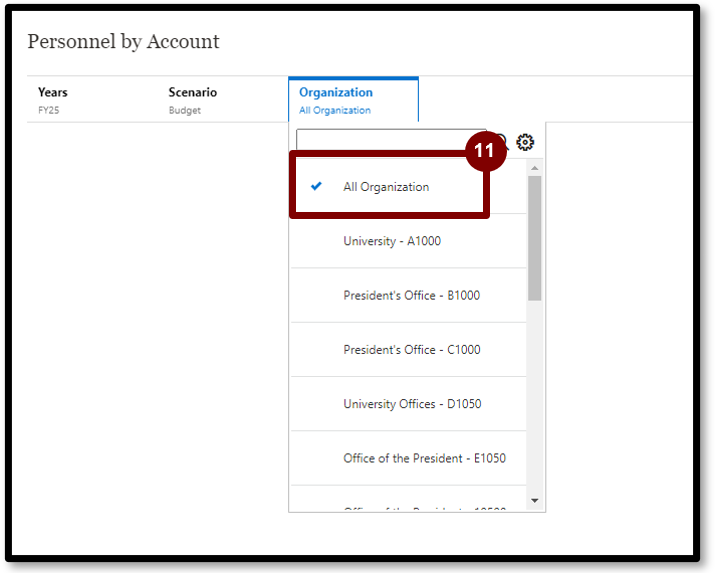Open the Years FY25 selector

coord(53,100)
